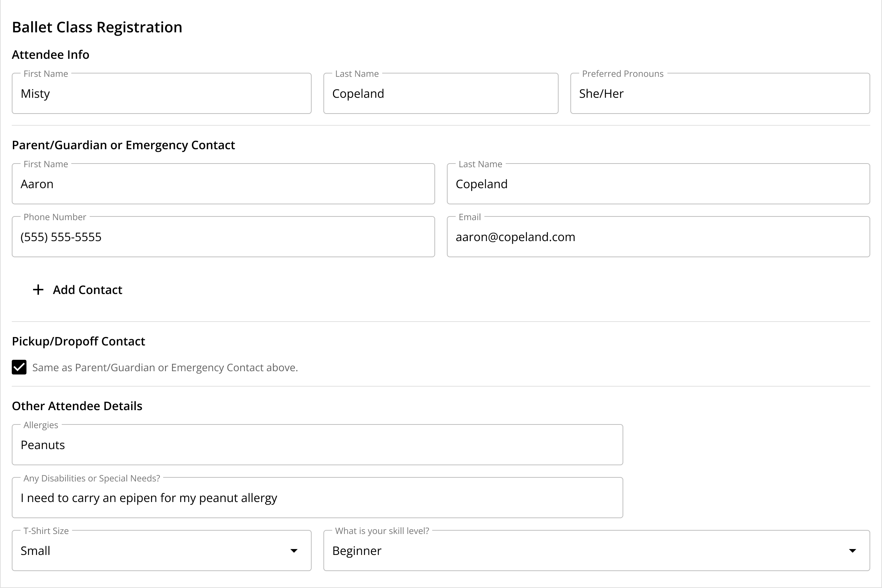The image size is (882, 588).
Task: Click the plus icon beside Add Contact
Action: tap(38, 290)
